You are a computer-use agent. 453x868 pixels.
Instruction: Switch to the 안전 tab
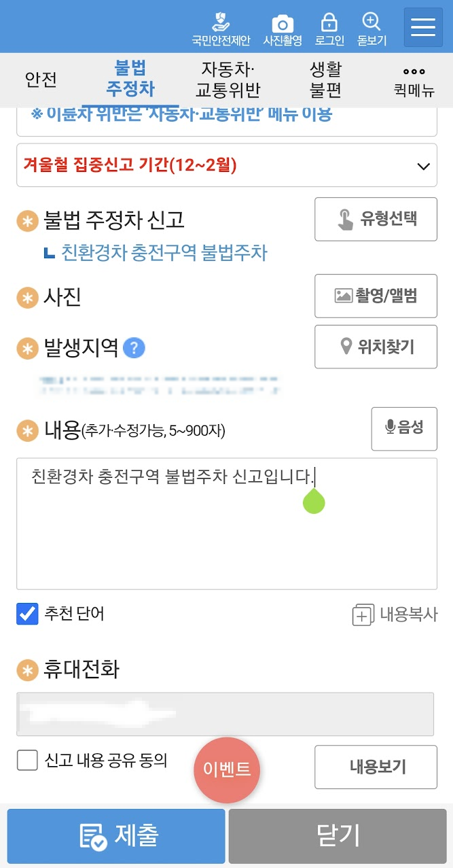[42, 79]
